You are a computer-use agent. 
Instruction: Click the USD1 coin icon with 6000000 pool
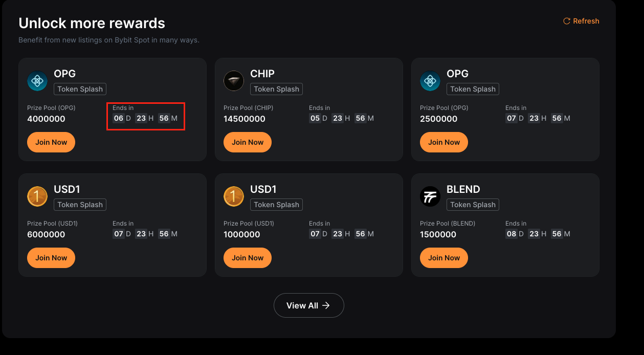pos(37,196)
